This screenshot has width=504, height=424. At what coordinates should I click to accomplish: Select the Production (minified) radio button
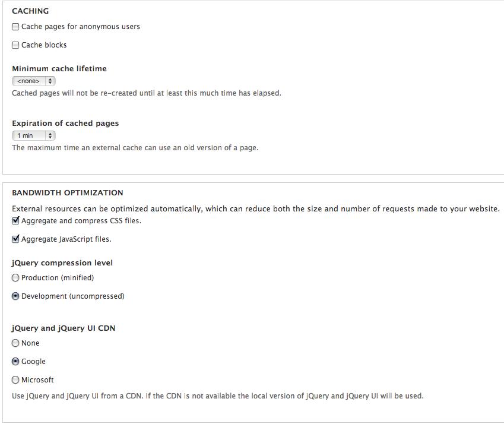click(15, 278)
